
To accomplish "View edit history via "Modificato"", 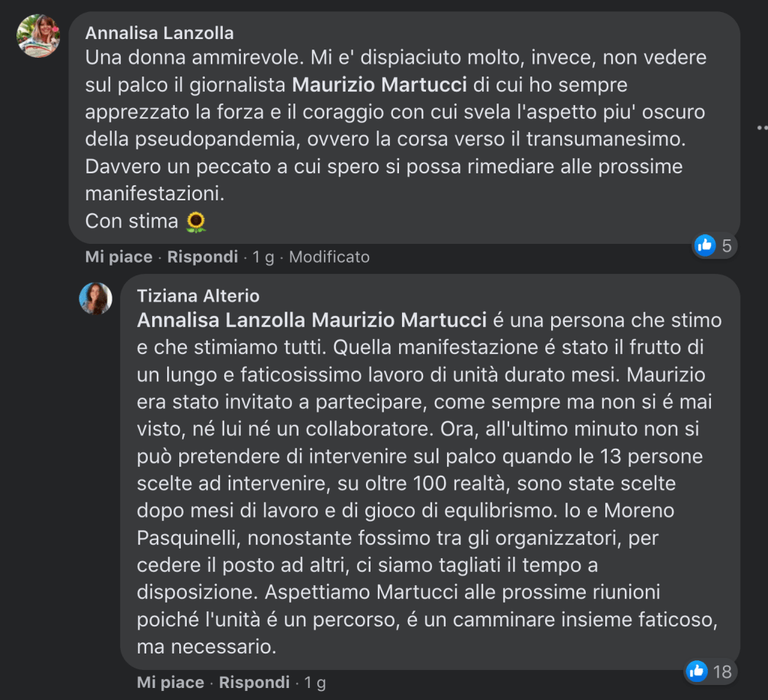I will click(x=329, y=257).
